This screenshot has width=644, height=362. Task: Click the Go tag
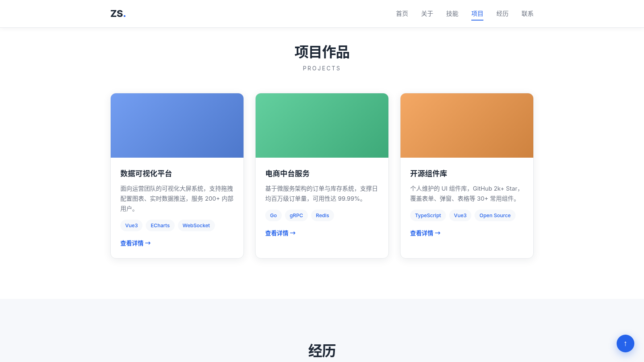(x=273, y=216)
